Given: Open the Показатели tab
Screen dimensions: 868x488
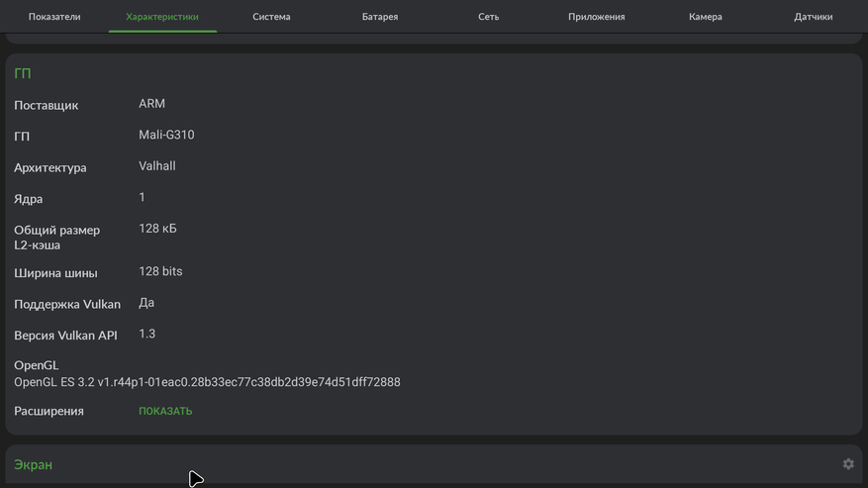Looking at the screenshot, I should (x=54, y=17).
